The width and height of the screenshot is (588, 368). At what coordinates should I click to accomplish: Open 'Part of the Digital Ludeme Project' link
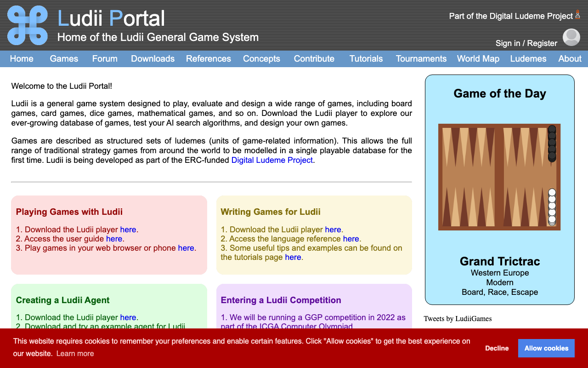tap(511, 16)
